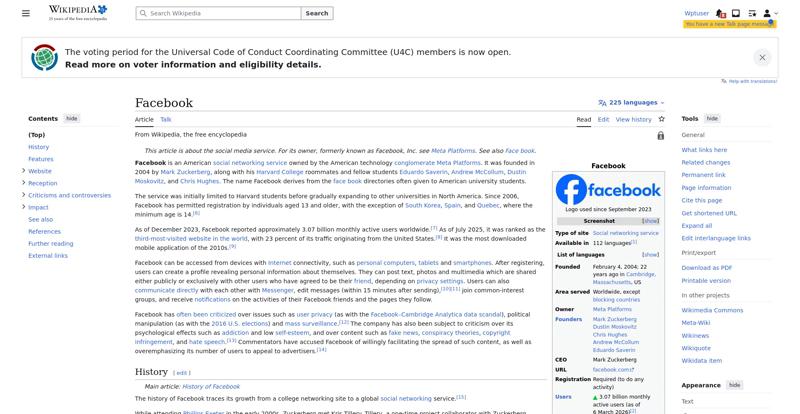Viewport: 800px width, 414px height.
Task: Open the 225 languages dropdown
Action: pos(632,103)
